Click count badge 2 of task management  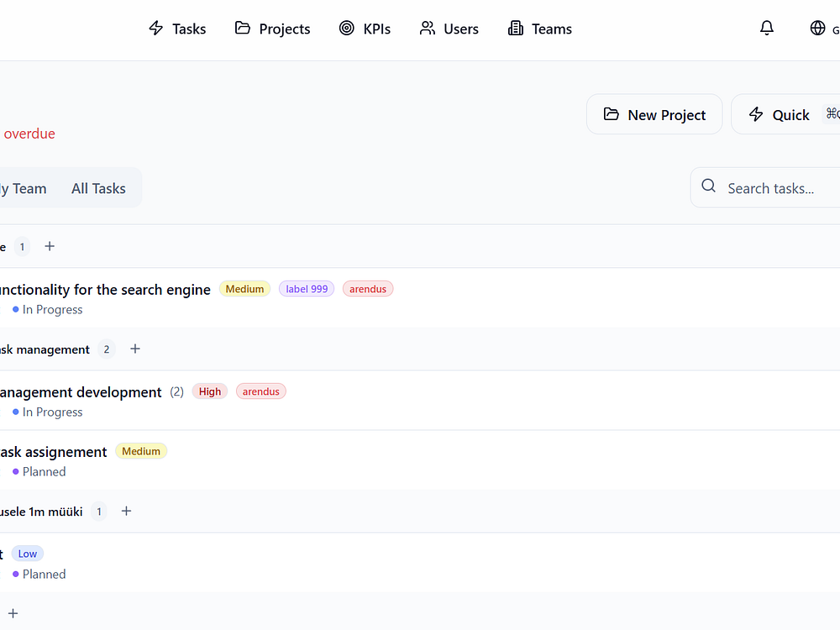point(107,349)
